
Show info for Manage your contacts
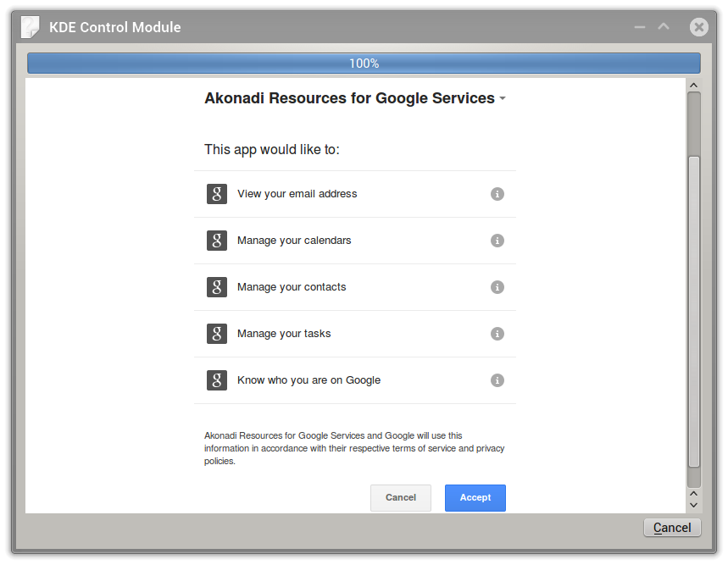497,287
